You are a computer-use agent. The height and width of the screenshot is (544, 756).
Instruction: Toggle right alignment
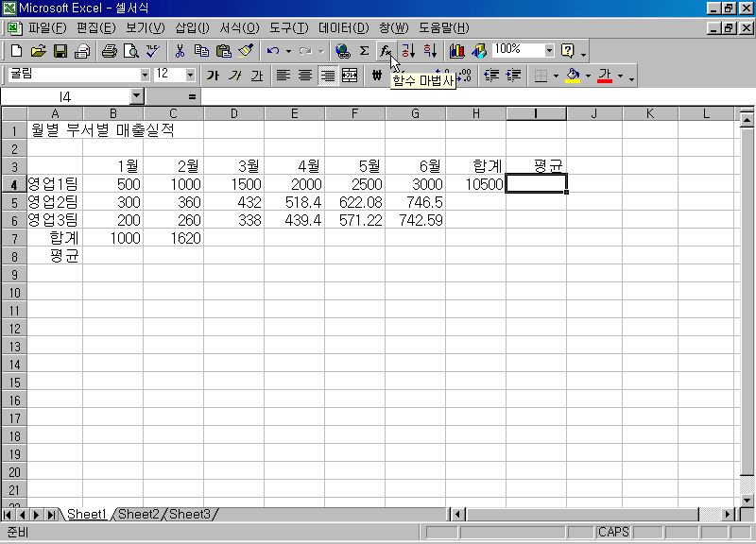tap(327, 76)
